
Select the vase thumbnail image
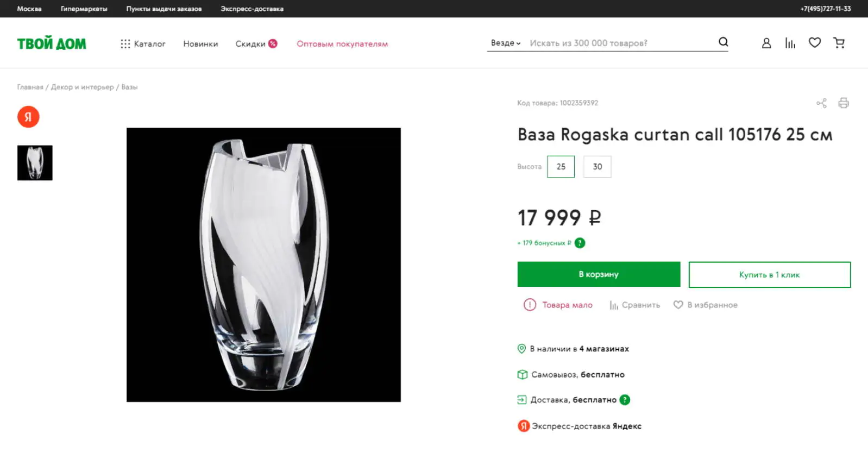[35, 163]
